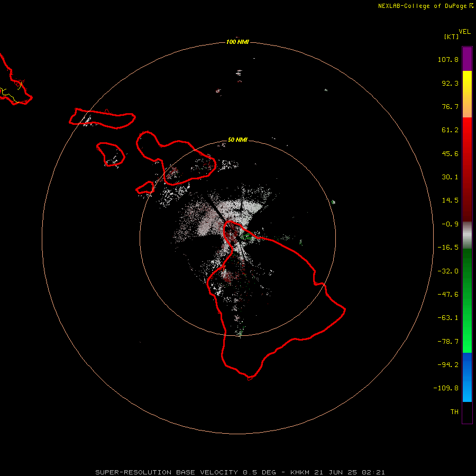Click the 100 NMI range ring label
This screenshot has height=476, width=476.
pos(237,42)
